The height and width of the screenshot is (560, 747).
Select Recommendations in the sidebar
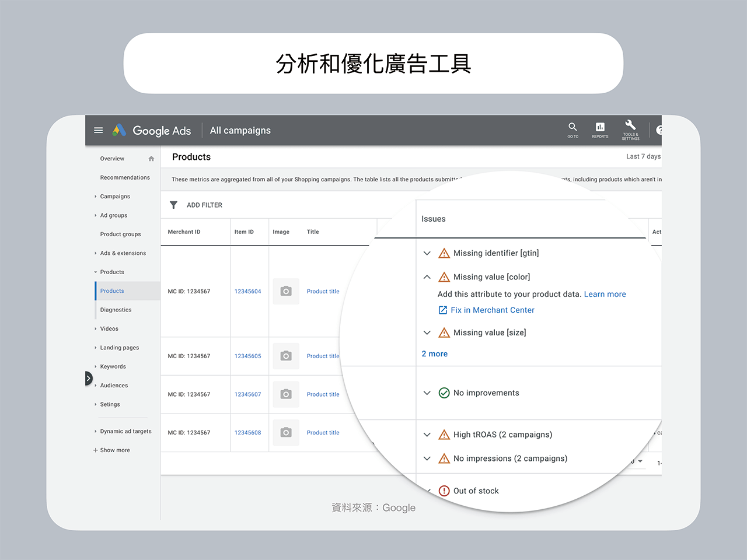(125, 177)
